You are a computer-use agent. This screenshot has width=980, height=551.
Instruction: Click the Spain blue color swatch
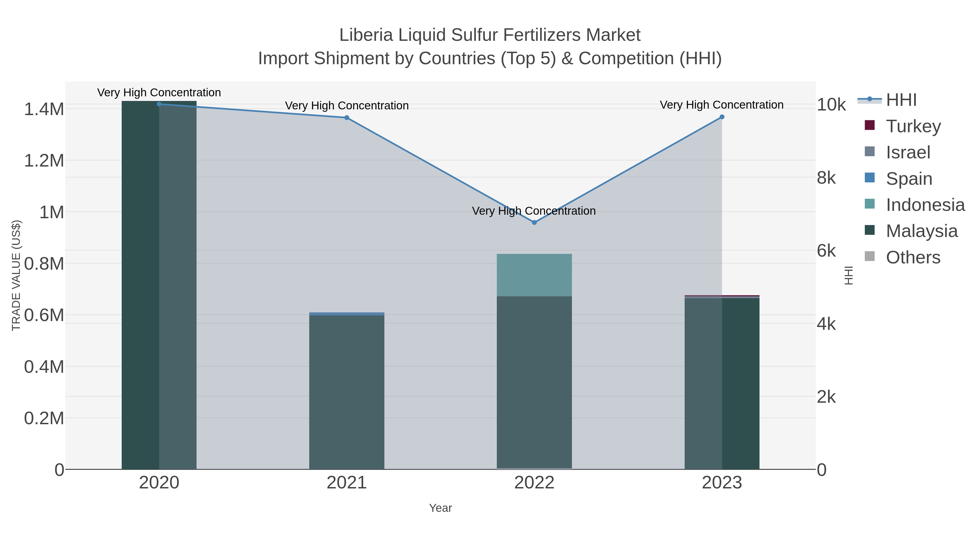tap(870, 178)
